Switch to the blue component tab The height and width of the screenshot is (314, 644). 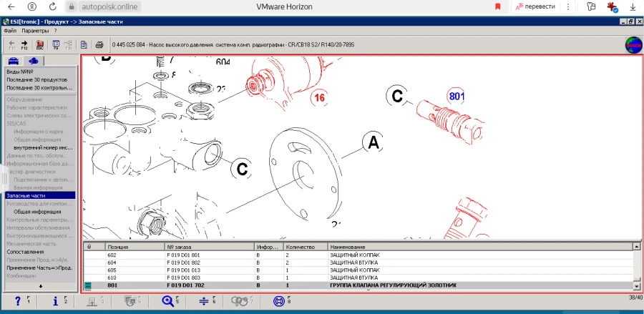click(34, 61)
